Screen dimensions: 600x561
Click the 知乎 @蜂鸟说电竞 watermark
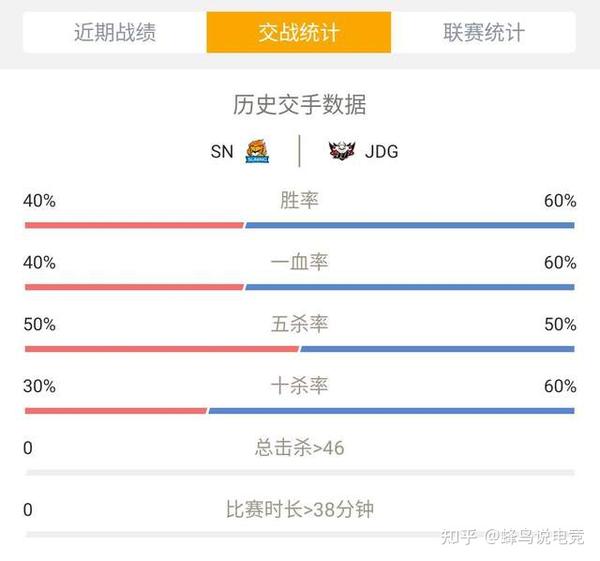pyautogui.click(x=512, y=537)
